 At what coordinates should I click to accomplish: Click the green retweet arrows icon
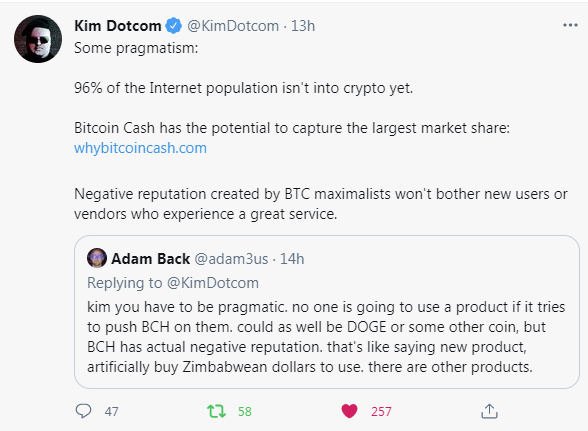click(216, 411)
